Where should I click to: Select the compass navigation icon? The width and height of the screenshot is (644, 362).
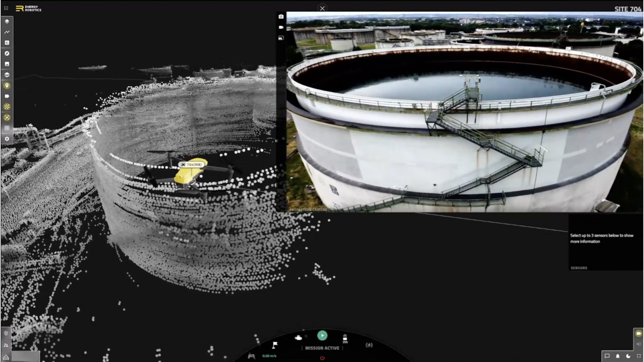pyautogui.click(x=7, y=53)
